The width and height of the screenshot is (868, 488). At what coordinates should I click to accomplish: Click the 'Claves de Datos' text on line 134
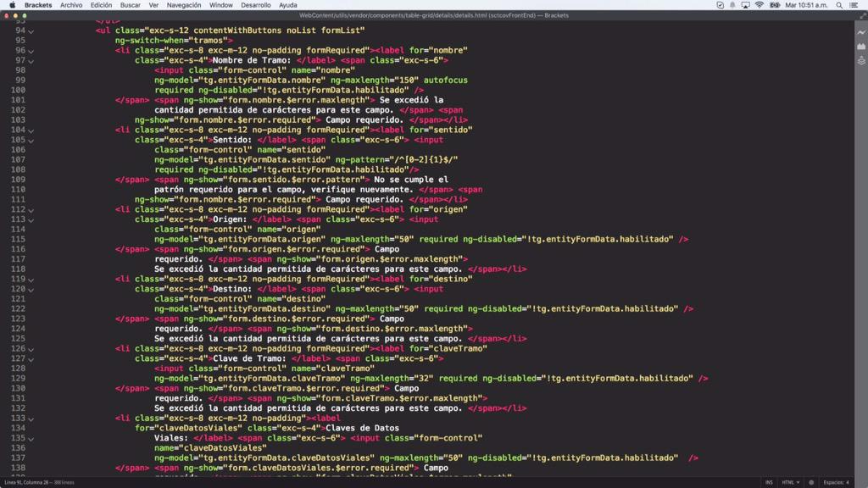click(x=363, y=428)
